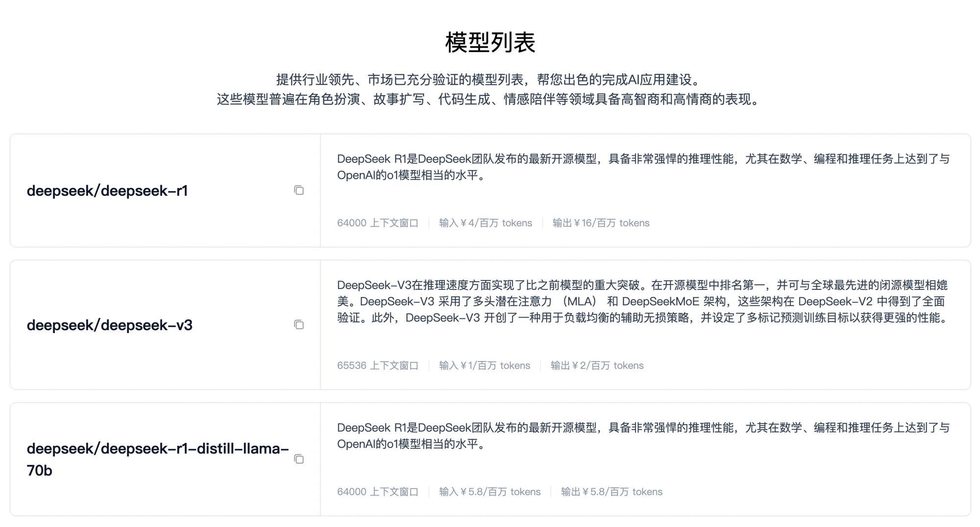The width and height of the screenshot is (980, 527).
Task: Click the 输出￥5.8/百万 tokens price
Action: tap(612, 492)
